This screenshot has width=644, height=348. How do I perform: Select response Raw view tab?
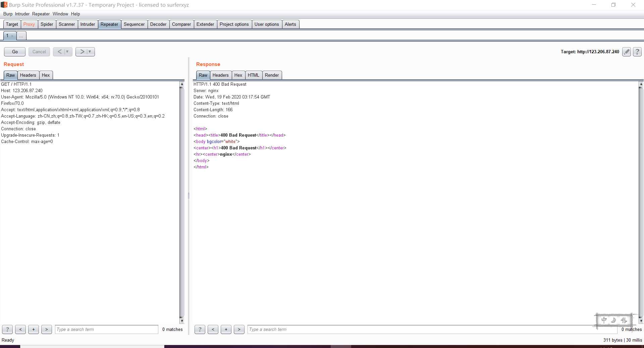pyautogui.click(x=203, y=75)
